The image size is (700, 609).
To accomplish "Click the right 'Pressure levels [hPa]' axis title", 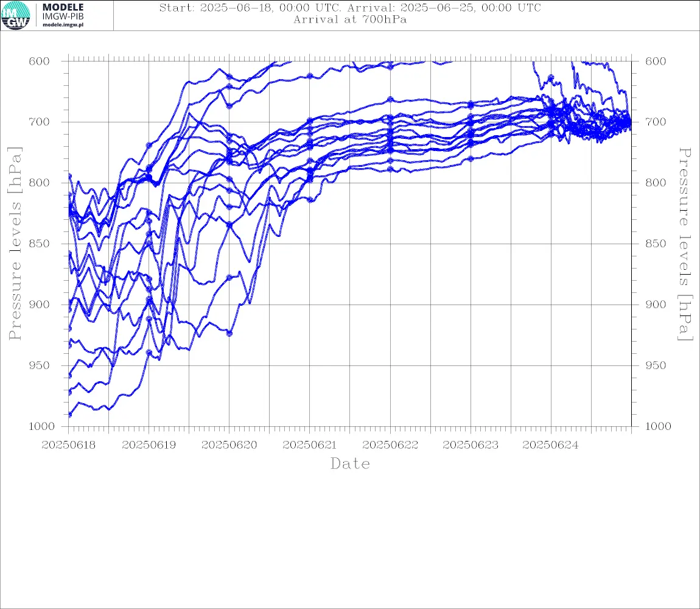I will tap(685, 244).
